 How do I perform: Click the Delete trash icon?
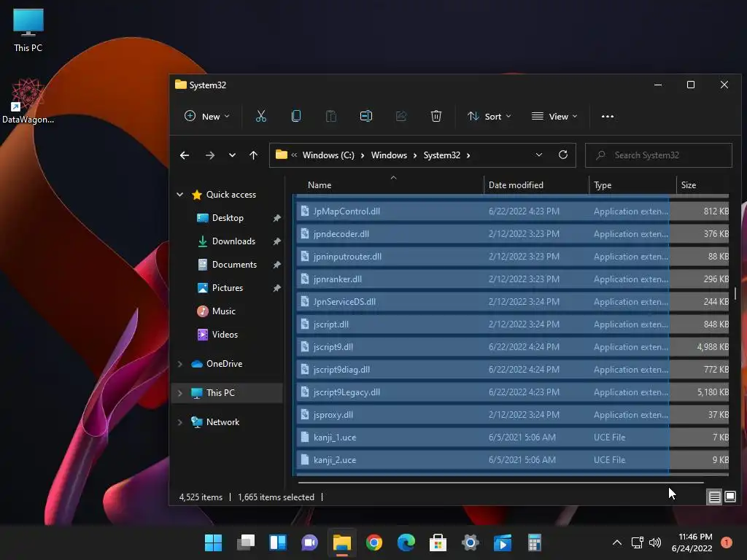(x=436, y=116)
